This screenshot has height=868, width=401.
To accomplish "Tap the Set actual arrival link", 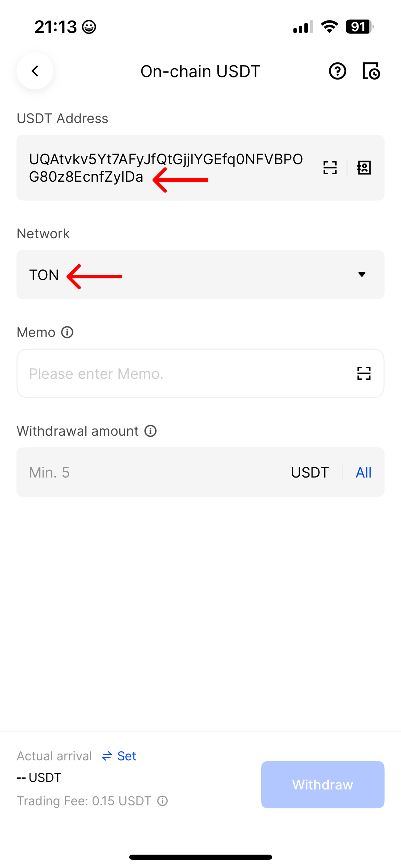I will 119,756.
